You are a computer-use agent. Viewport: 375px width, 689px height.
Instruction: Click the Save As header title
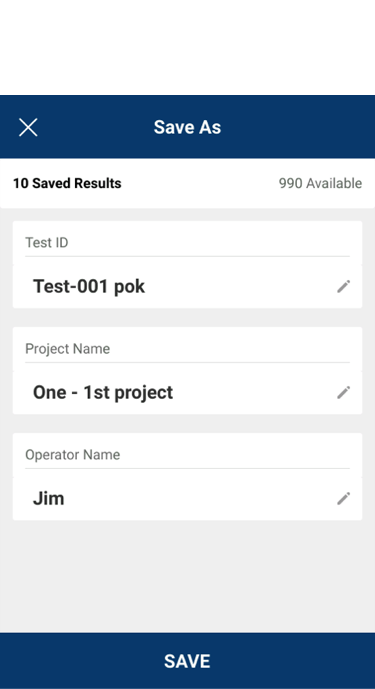click(x=187, y=127)
